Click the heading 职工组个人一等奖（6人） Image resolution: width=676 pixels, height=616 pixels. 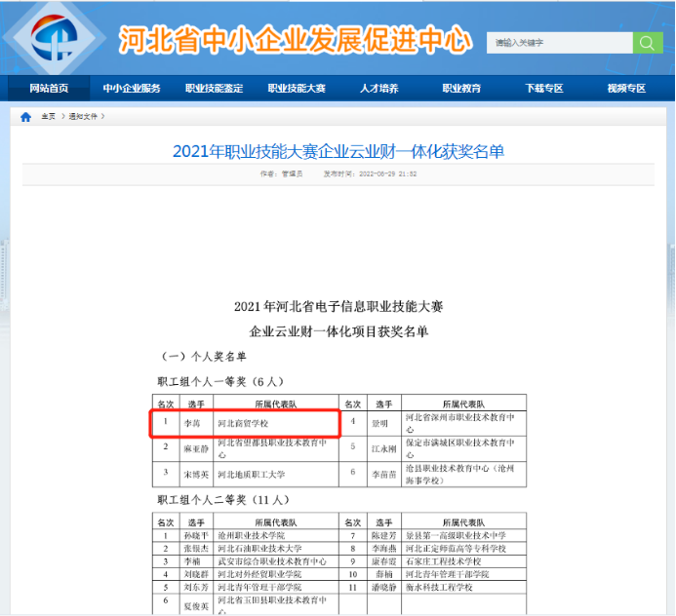tap(221, 381)
